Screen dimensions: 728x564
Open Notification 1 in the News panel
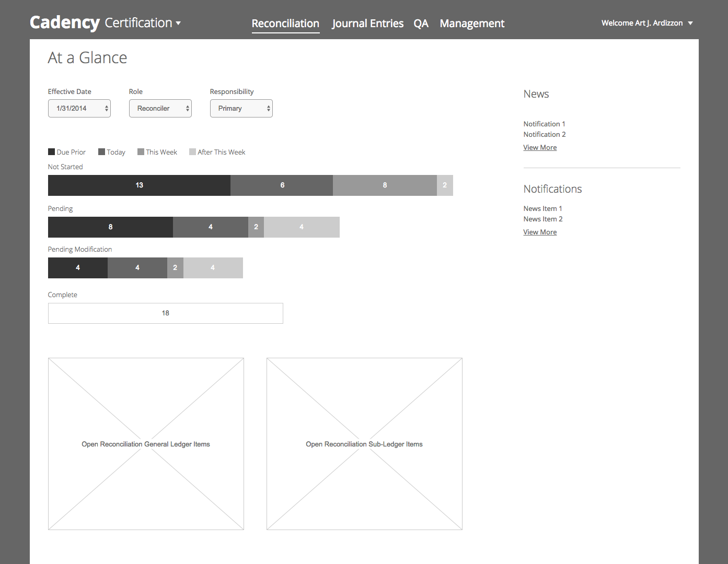click(x=544, y=124)
